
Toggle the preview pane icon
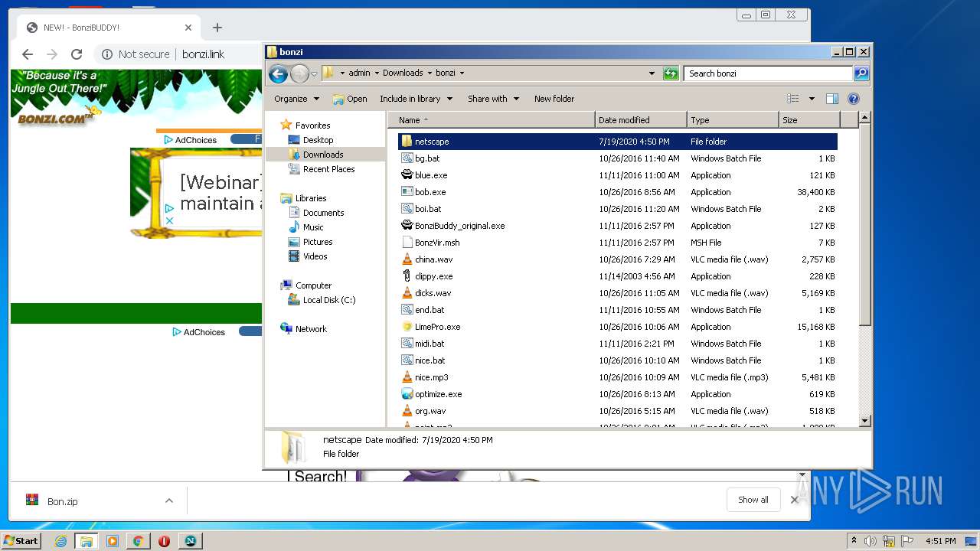[x=832, y=99]
